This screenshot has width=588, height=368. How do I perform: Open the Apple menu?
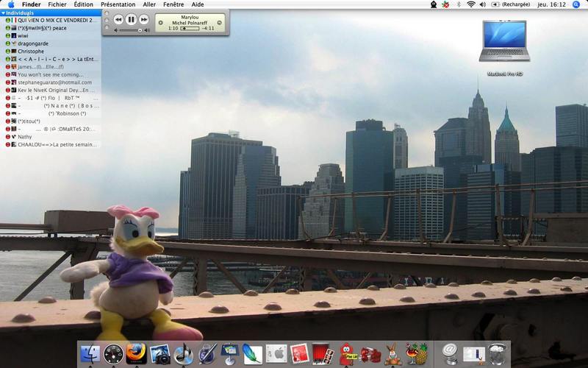10,4
